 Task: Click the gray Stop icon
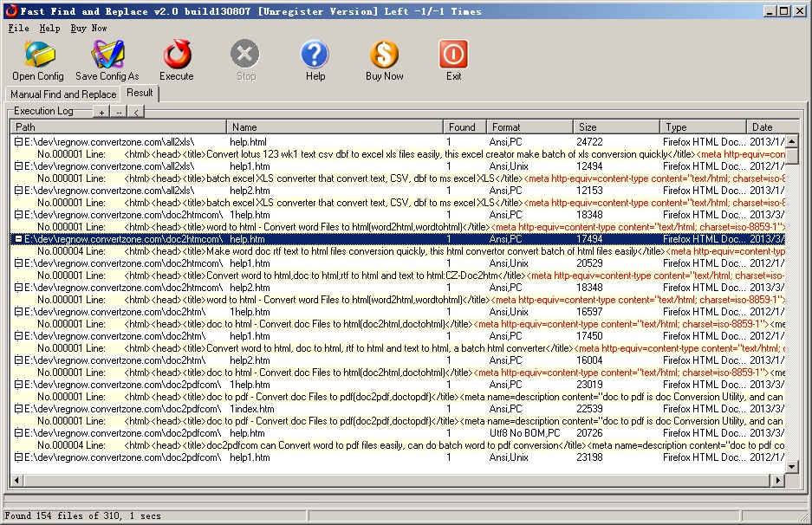tap(245, 55)
